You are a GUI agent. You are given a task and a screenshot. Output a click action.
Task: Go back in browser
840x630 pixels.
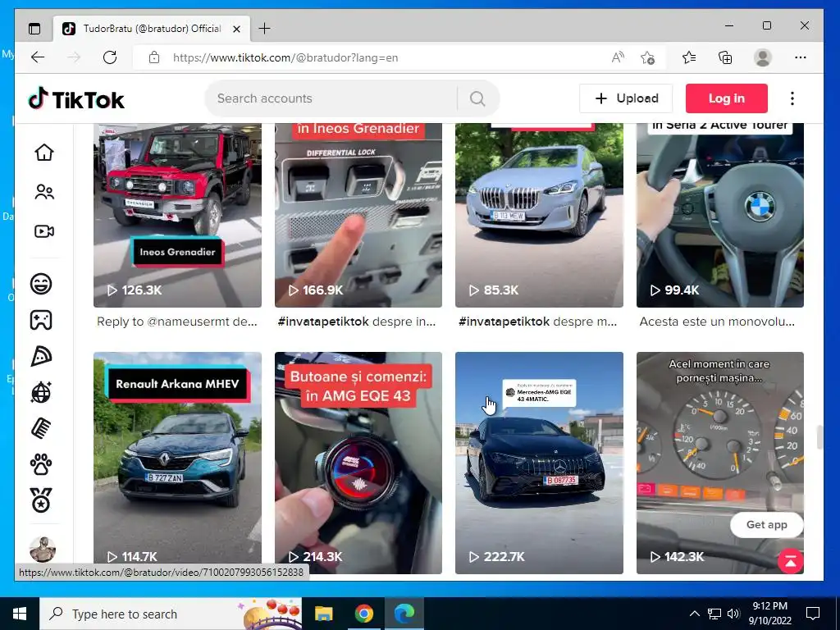coord(38,57)
